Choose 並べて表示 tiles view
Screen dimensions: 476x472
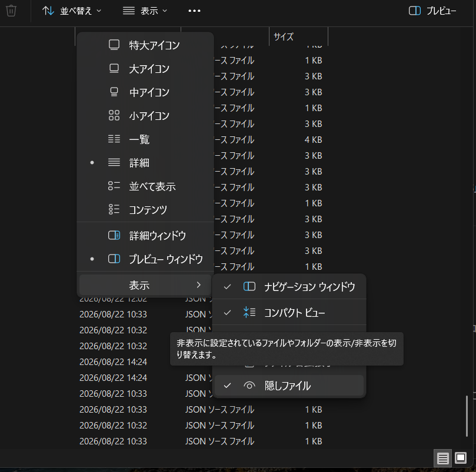[145, 186]
